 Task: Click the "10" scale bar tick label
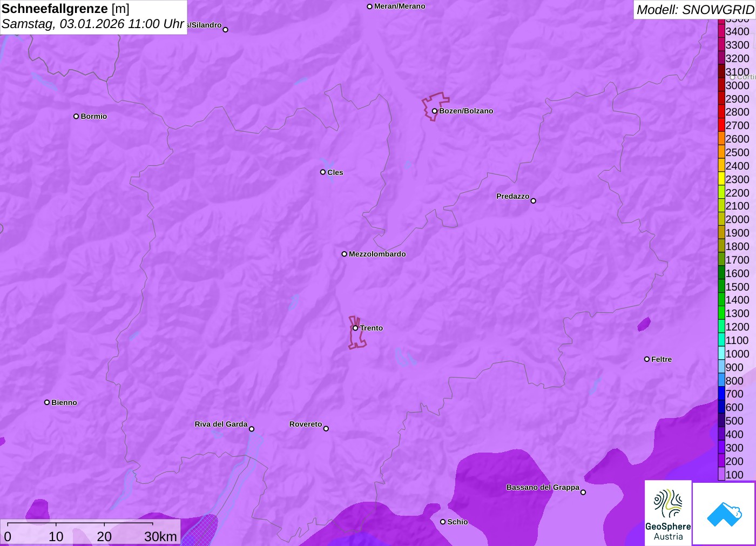(x=56, y=536)
